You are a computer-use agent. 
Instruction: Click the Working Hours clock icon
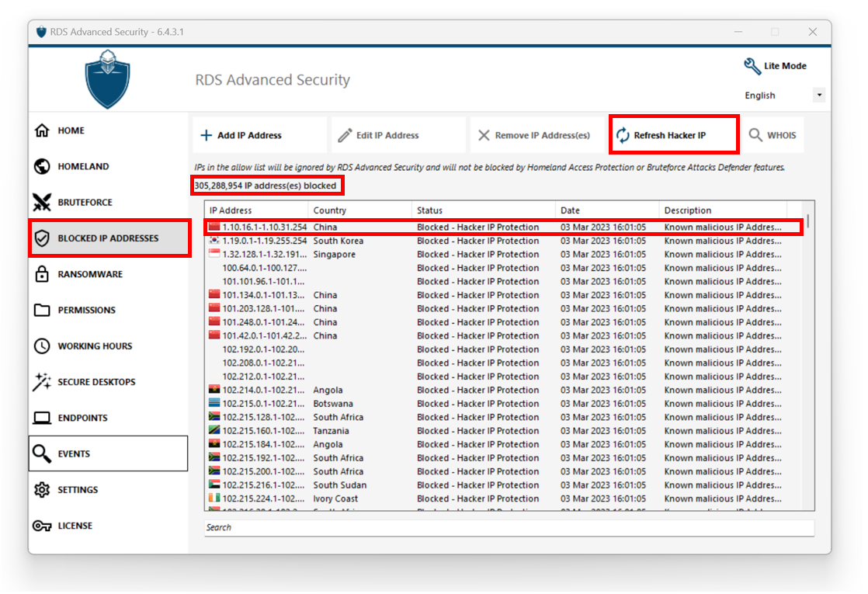tap(42, 346)
